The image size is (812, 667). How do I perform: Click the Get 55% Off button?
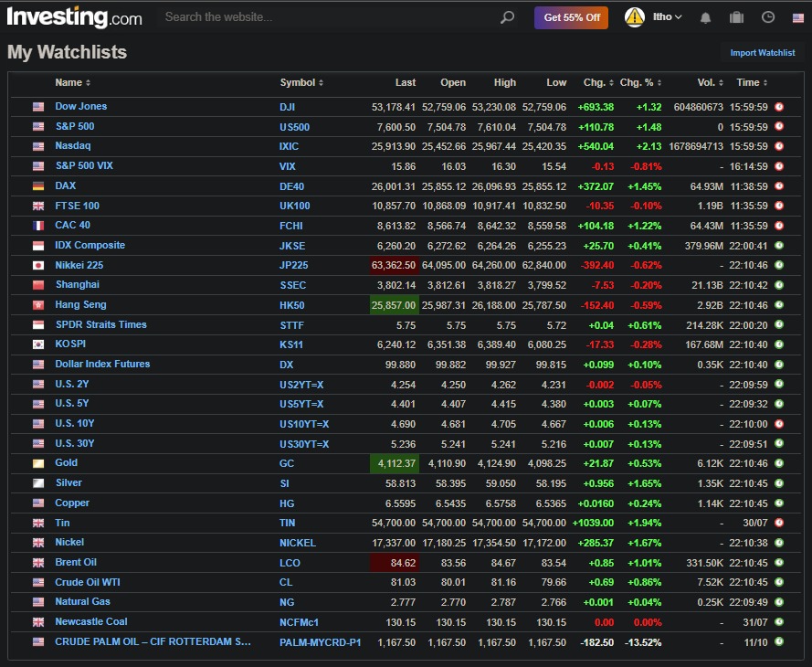tap(571, 17)
